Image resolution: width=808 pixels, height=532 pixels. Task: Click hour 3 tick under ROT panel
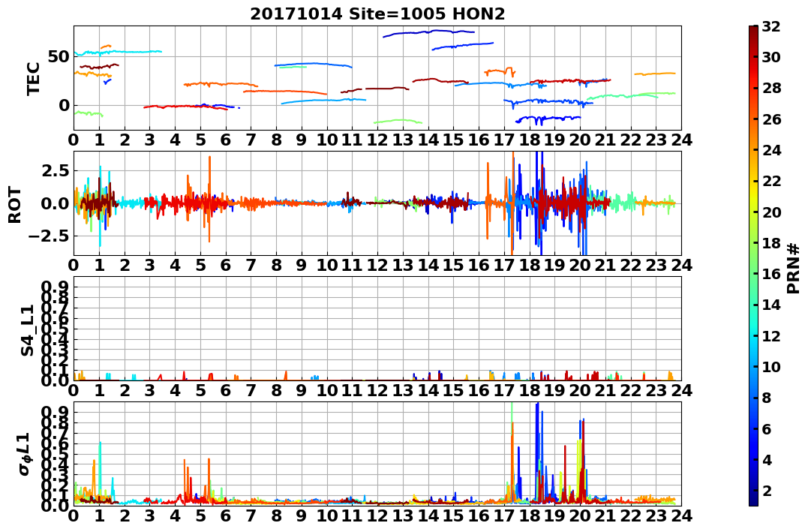[x=150, y=265]
